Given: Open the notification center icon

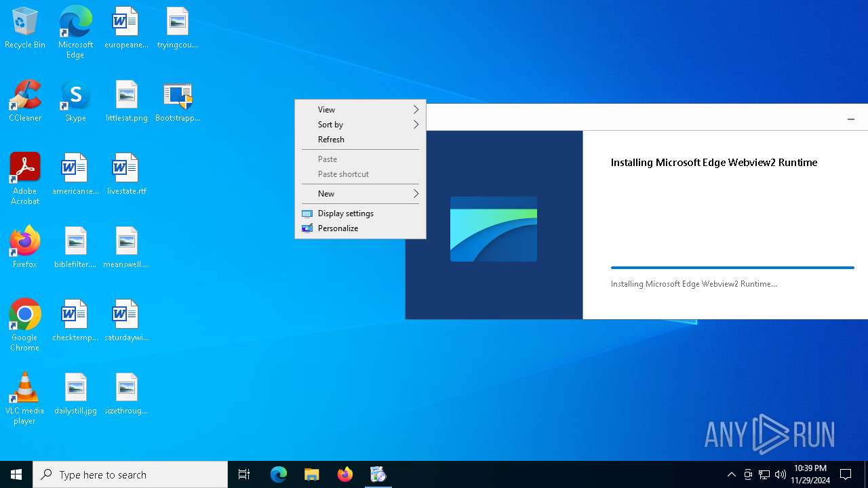Looking at the screenshot, I should 846,474.
